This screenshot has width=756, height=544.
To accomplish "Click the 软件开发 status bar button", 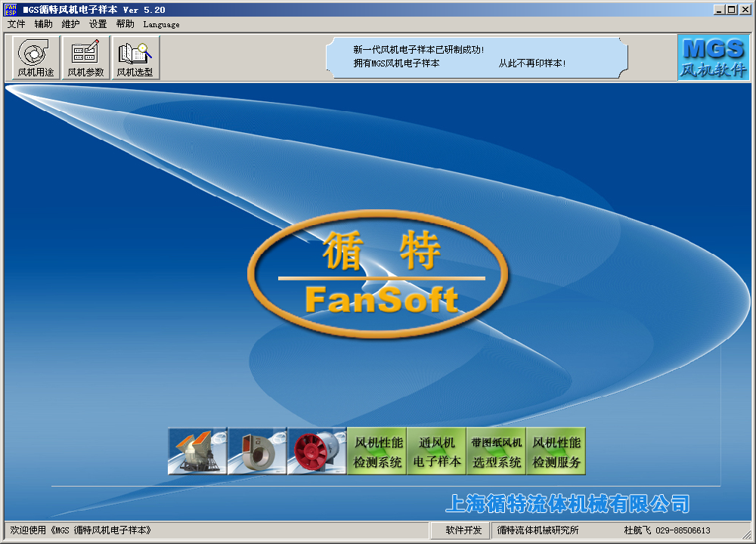I will [463, 530].
